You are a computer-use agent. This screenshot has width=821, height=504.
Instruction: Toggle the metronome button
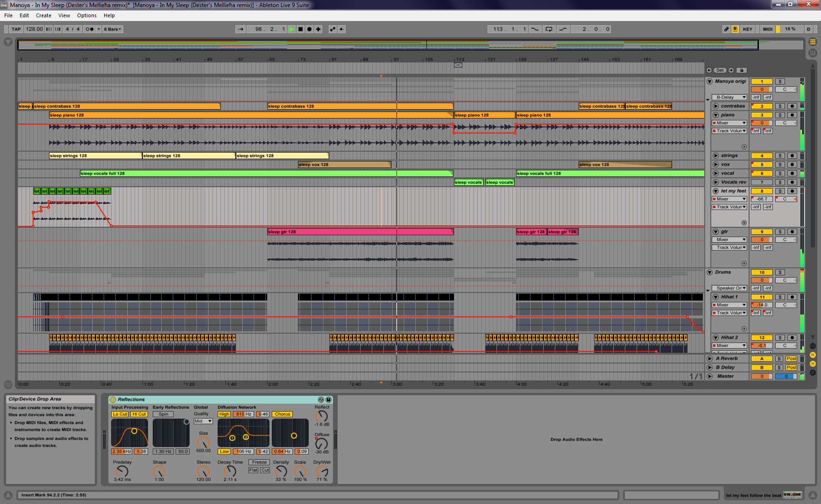(x=90, y=29)
